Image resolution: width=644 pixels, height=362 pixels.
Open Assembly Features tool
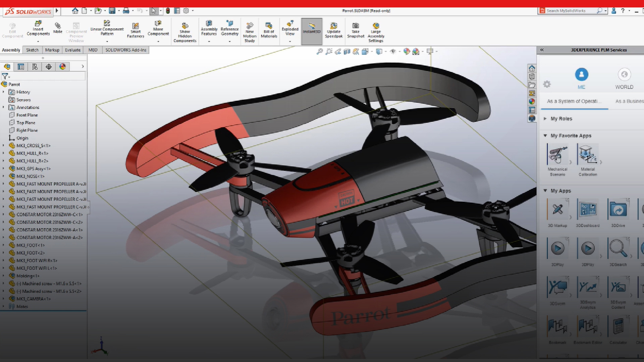coord(209,28)
